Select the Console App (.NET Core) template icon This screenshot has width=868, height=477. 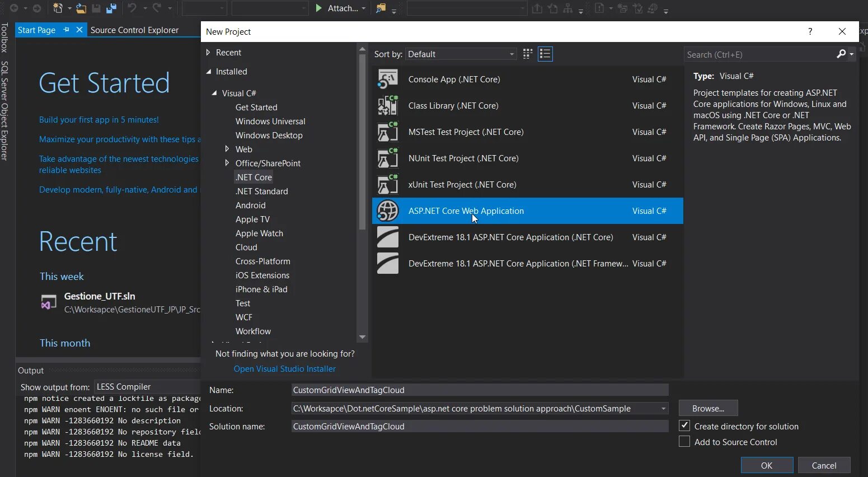pos(387,79)
